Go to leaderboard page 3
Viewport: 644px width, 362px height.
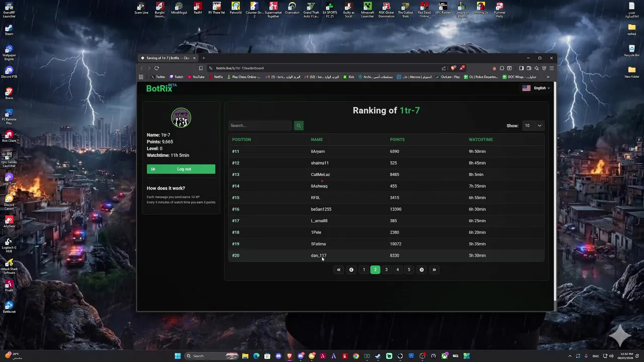pyautogui.click(x=386, y=270)
